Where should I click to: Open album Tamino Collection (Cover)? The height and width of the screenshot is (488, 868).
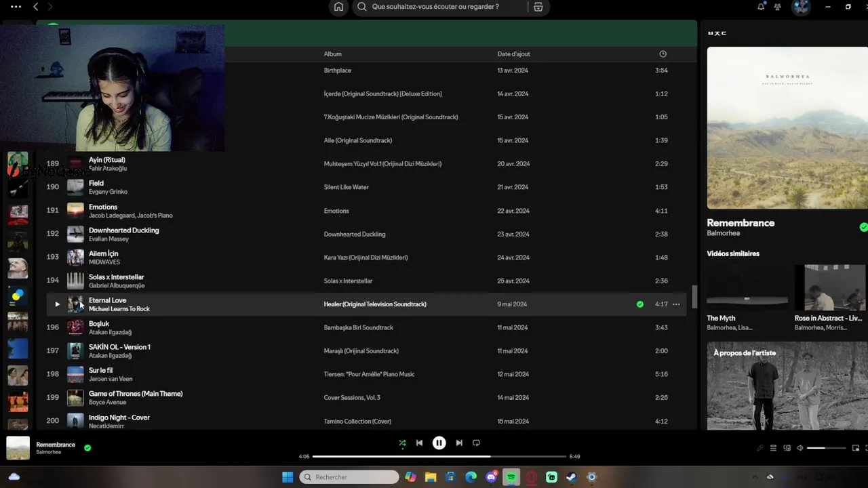(x=357, y=422)
